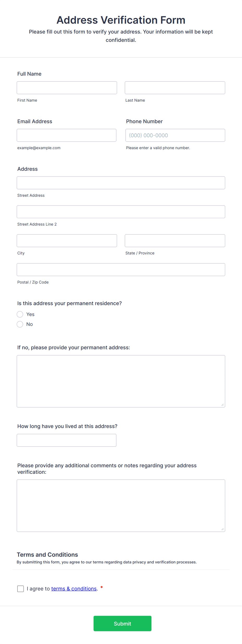Click the City input field
This screenshot has height=644, width=242.
pos(67,241)
